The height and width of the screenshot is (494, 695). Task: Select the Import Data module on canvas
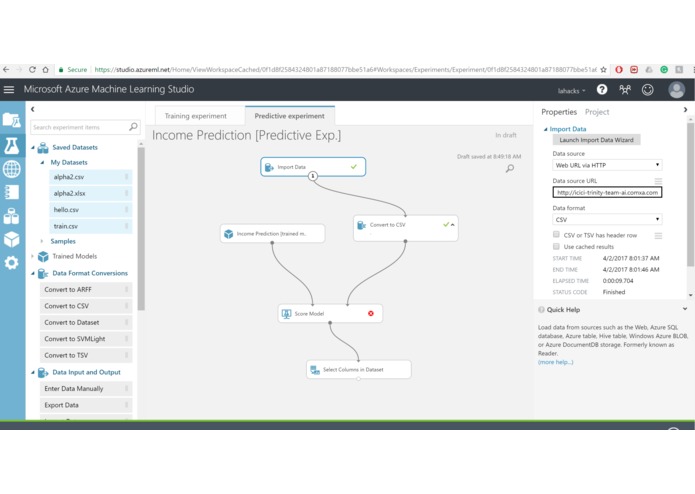click(313, 167)
